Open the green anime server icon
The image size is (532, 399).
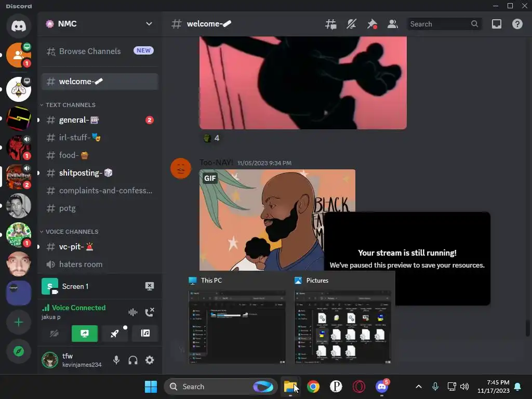click(x=19, y=235)
